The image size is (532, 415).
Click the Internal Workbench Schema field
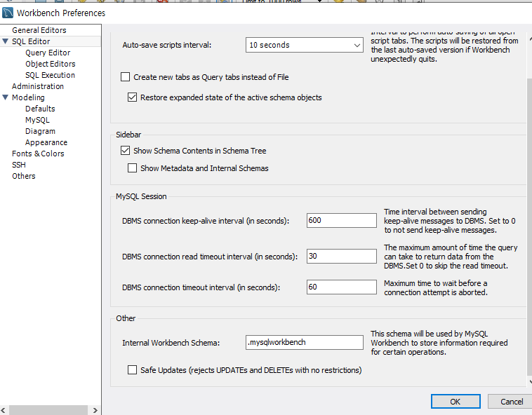point(304,342)
